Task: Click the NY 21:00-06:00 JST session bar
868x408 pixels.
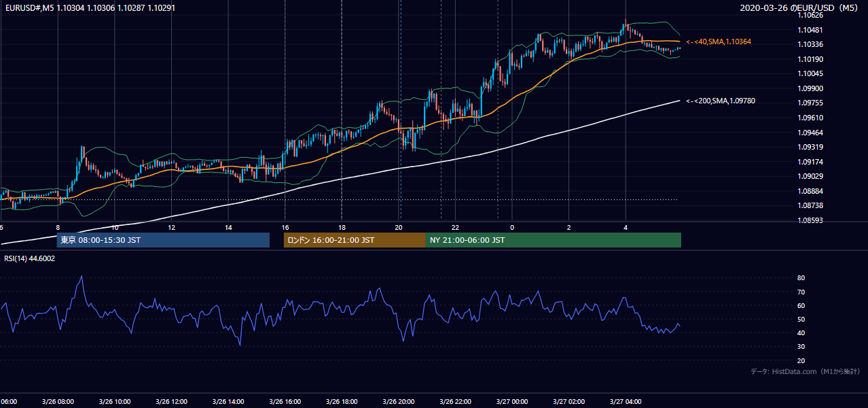Action: click(554, 240)
